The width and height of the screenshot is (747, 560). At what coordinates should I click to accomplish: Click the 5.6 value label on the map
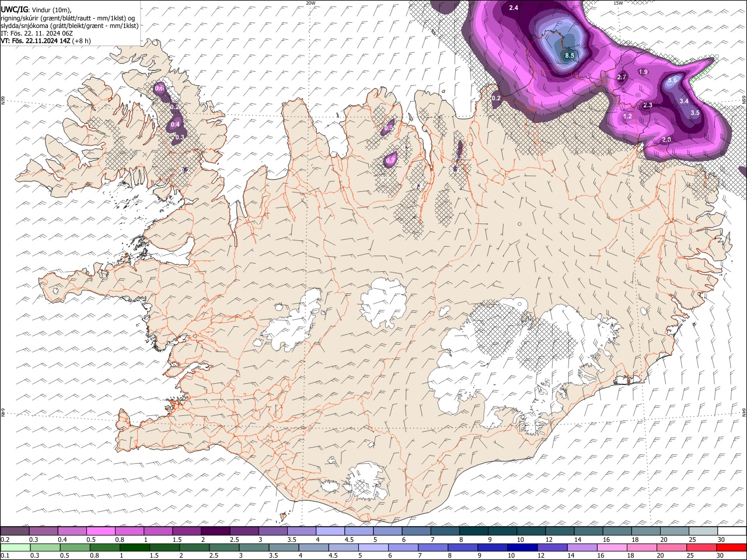point(672,80)
